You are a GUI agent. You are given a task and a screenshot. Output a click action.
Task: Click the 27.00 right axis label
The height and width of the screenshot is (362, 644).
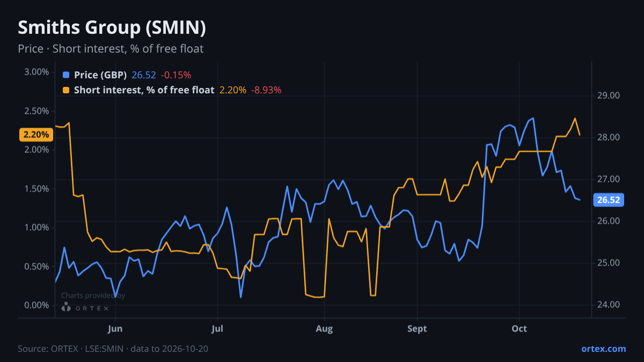[x=609, y=179]
